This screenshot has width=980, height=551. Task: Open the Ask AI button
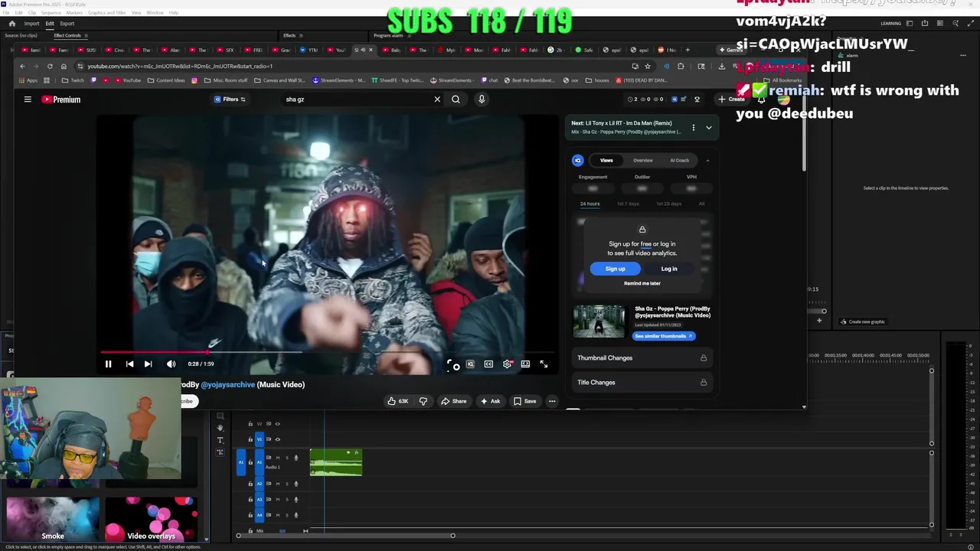[490, 401]
